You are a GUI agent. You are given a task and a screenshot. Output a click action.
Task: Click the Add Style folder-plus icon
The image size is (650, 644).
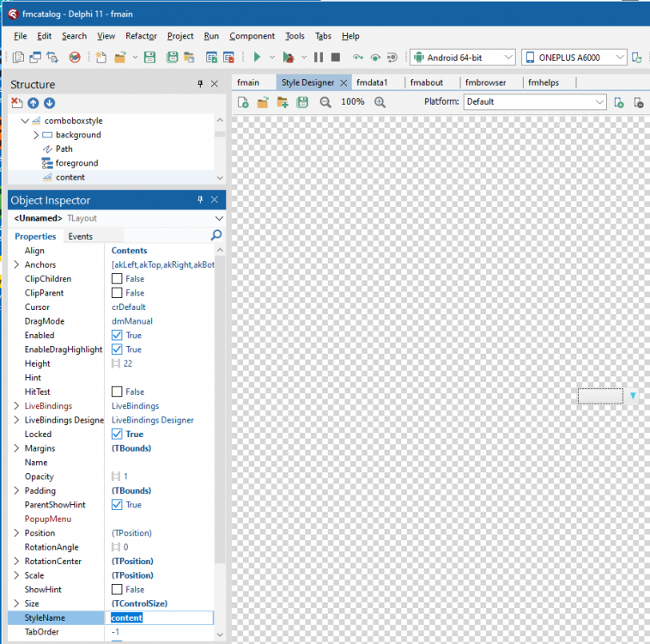pyautogui.click(x=282, y=102)
